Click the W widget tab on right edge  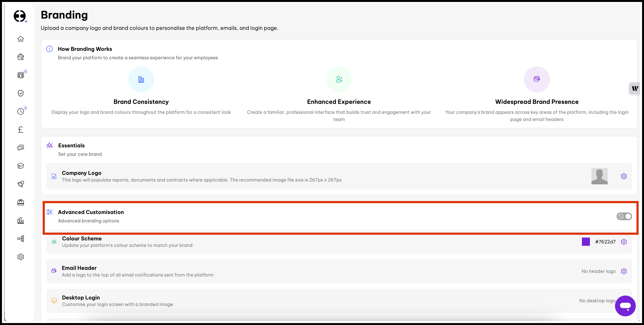[635, 88]
